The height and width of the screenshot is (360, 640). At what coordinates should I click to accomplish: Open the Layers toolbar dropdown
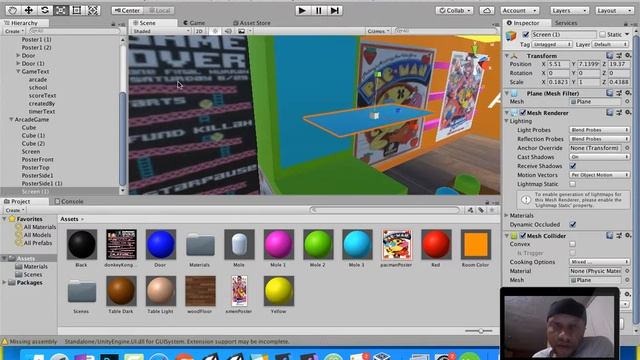tap(569, 11)
